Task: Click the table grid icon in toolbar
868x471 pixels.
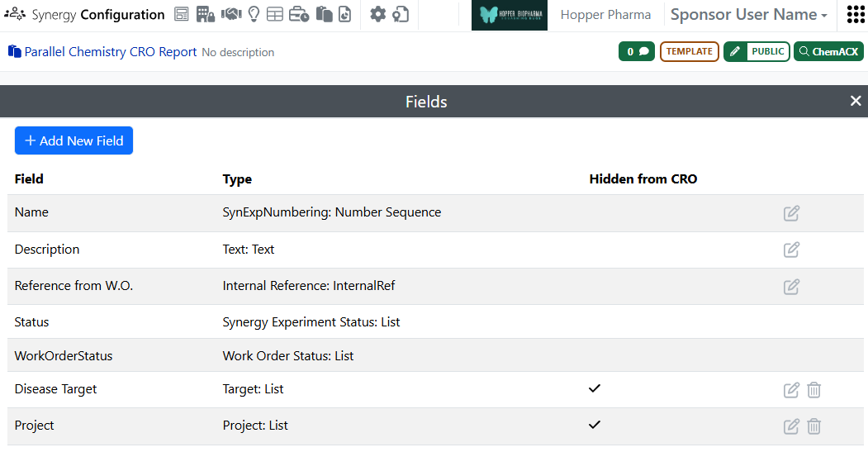Action: tap(275, 14)
